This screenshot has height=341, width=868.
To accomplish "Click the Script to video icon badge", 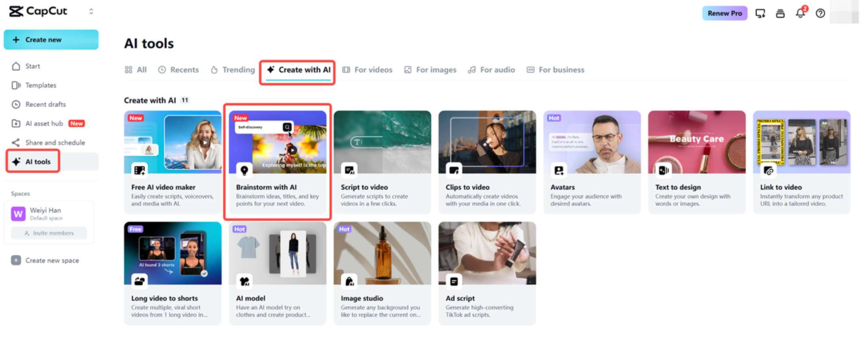I will [349, 170].
